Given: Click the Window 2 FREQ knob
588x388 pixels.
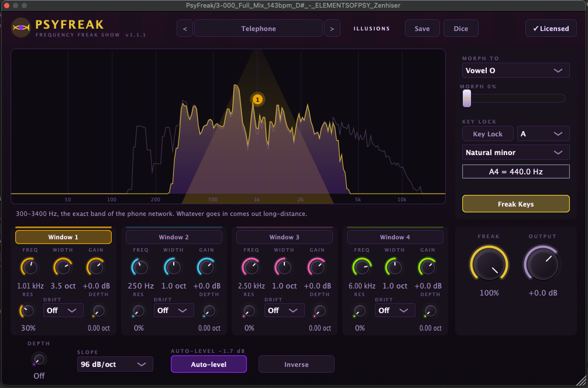Looking at the screenshot, I should (x=140, y=267).
